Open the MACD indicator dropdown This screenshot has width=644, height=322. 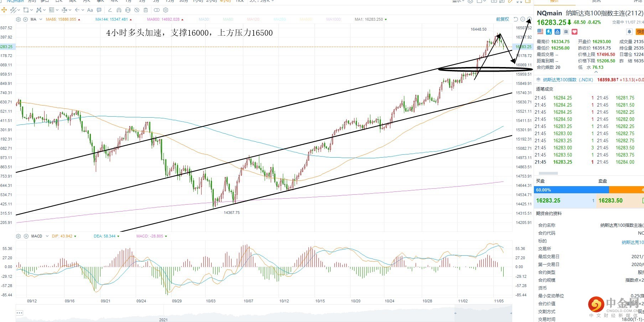click(x=47, y=236)
